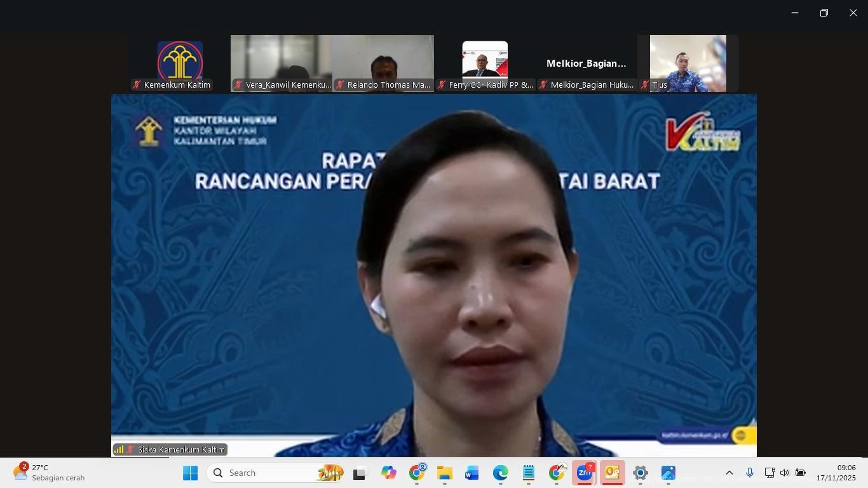
Task: Open Microsoft Word from the taskbar
Action: [472, 473]
